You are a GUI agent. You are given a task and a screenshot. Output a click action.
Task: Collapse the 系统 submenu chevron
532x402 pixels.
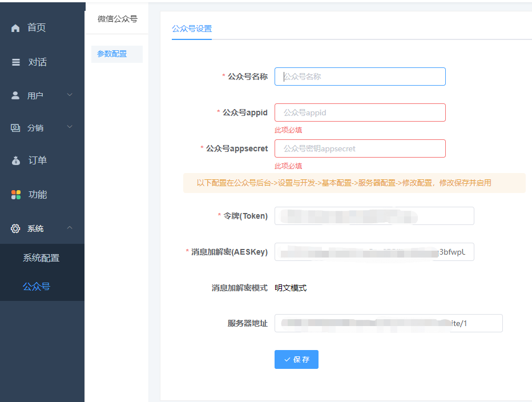pos(70,227)
